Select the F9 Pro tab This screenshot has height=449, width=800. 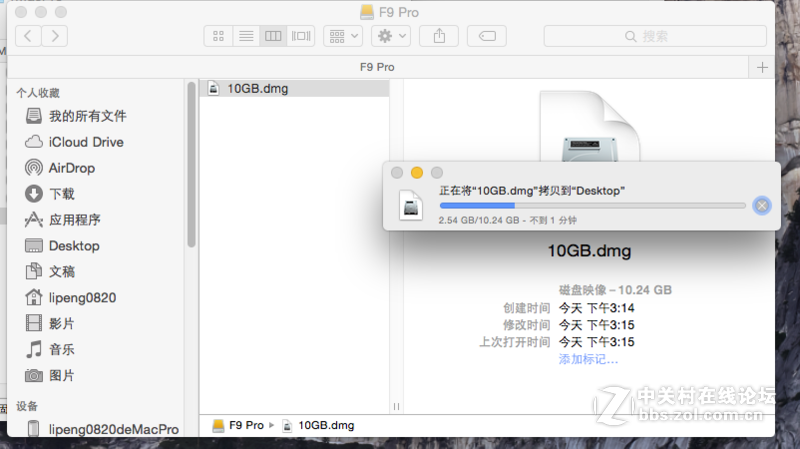point(377,67)
